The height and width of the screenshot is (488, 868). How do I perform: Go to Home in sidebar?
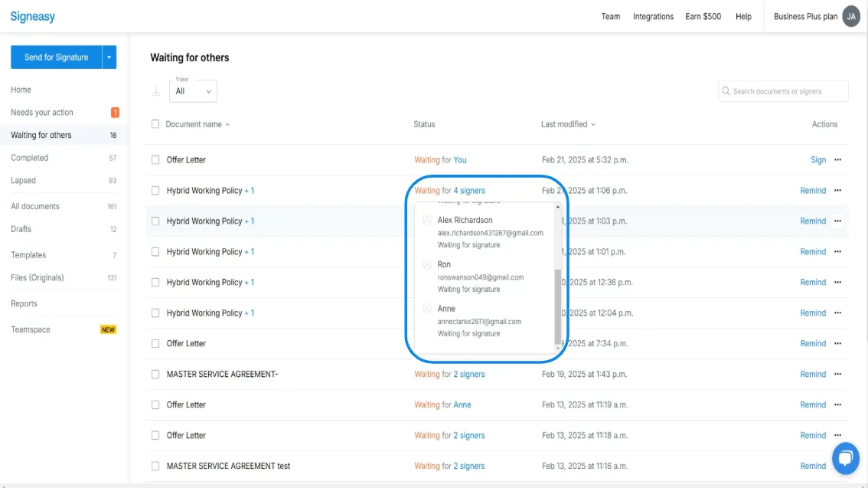tap(21, 90)
